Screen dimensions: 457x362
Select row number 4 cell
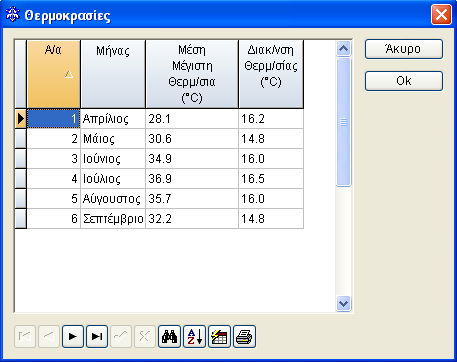[x=54, y=179]
